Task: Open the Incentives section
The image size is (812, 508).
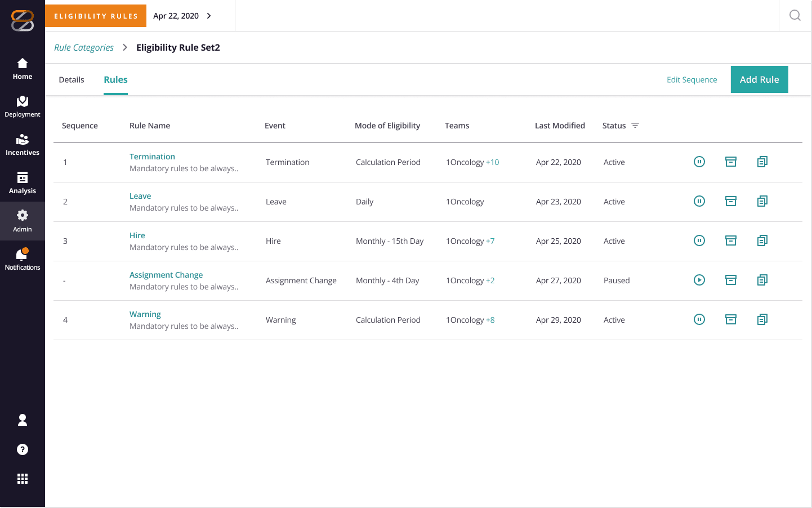Action: coord(23,145)
